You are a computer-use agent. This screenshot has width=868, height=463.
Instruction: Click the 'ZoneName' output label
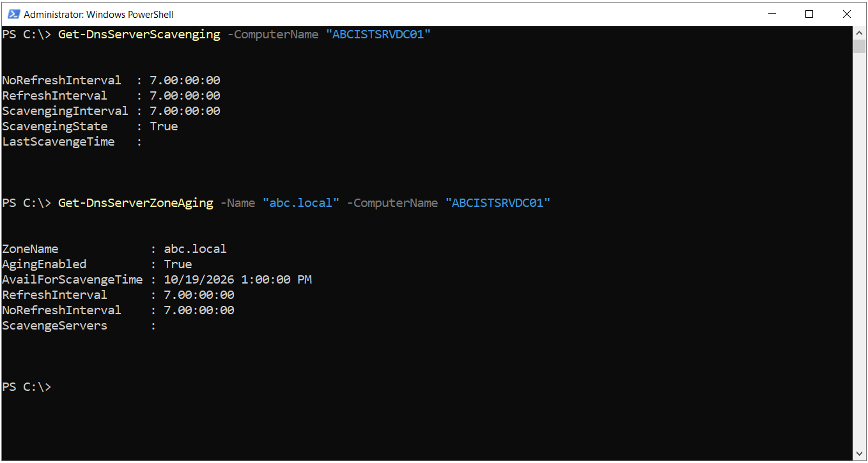(30, 249)
